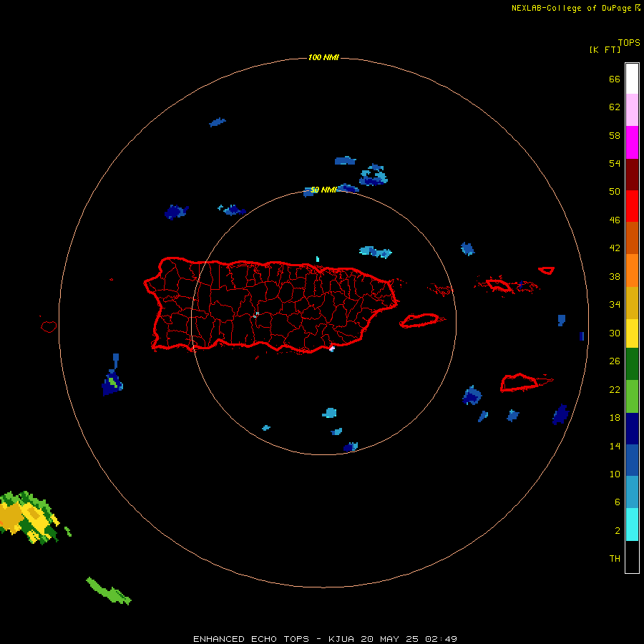
Task: Click the '[K FT]' units label
Action: pyautogui.click(x=605, y=49)
